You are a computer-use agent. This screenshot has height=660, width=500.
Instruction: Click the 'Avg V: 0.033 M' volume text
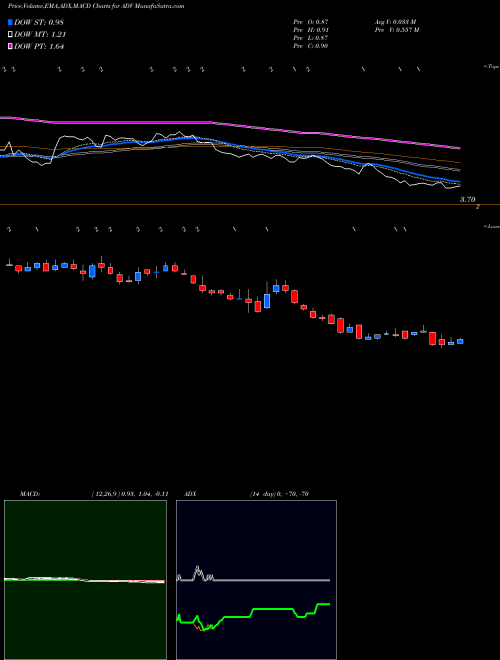point(395,21)
